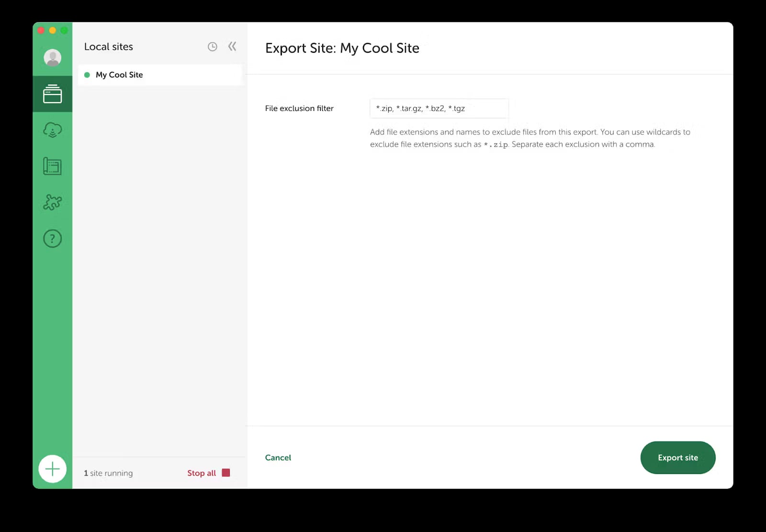
Task: Collapse the sites panel with the double-chevron
Action: tap(232, 46)
